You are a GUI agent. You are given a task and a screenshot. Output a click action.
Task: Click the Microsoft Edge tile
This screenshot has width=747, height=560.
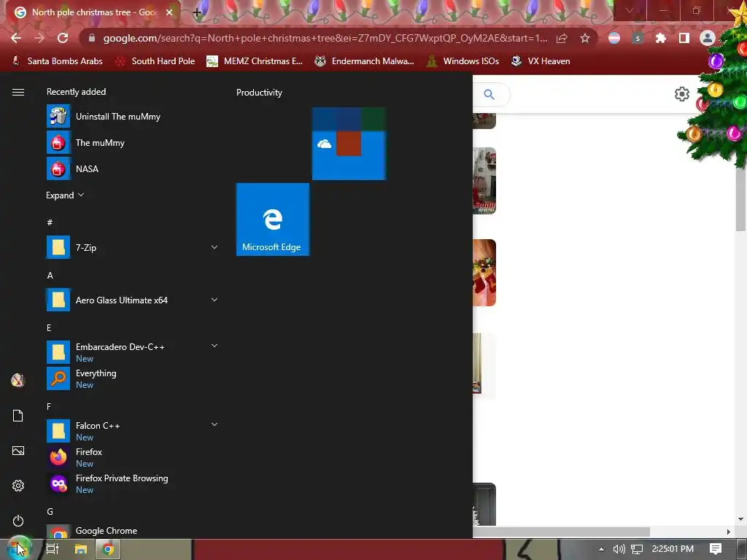[273, 219]
